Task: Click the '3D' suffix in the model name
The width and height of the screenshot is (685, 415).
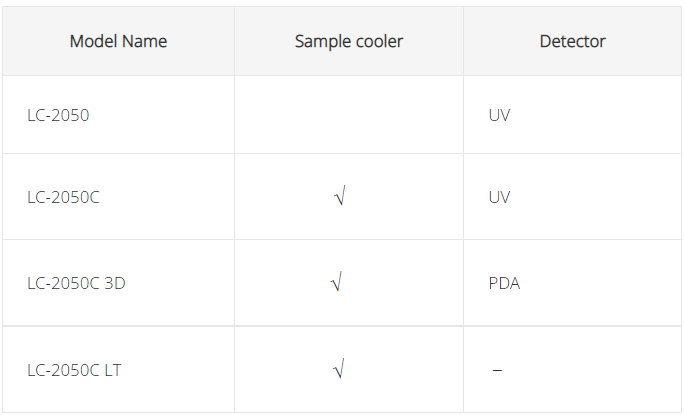Action: coord(115,283)
